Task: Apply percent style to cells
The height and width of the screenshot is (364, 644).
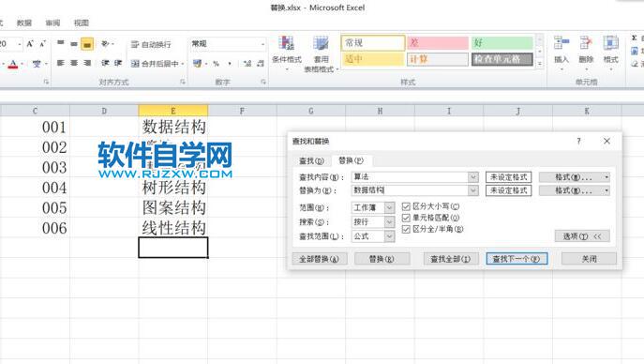Action: 216,63
